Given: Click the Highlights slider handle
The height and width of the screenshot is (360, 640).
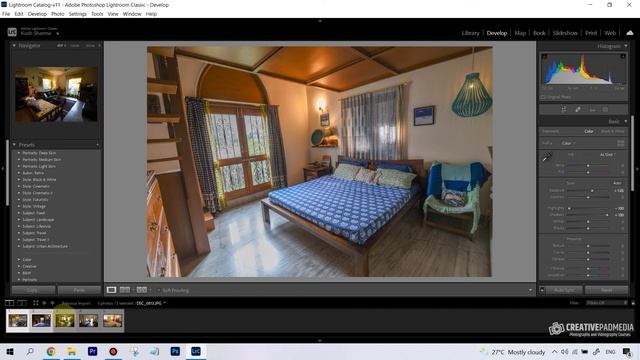Looking at the screenshot, I should pos(569,208).
